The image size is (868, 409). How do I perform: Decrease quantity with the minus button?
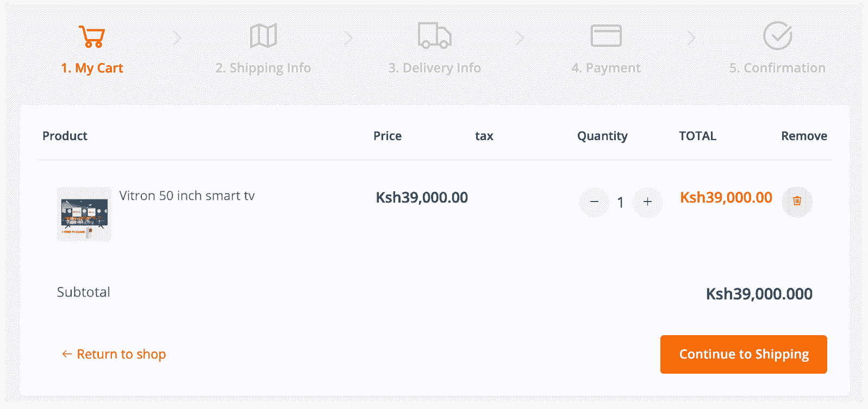tap(594, 202)
